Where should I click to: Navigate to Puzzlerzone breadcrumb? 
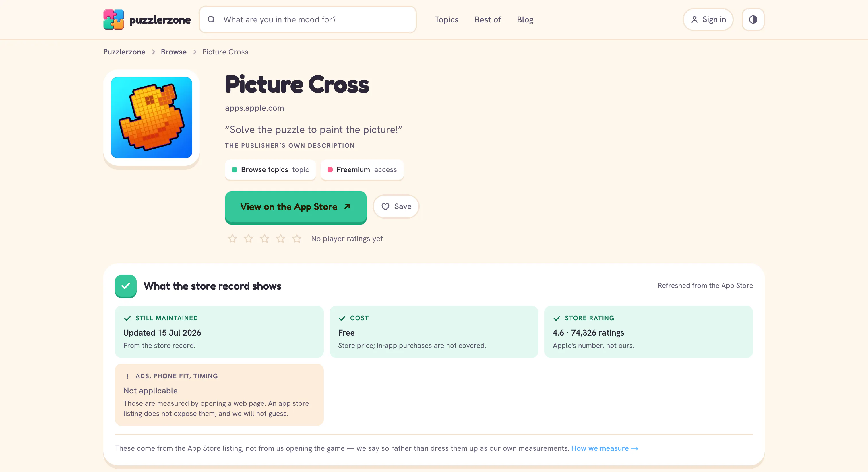pos(124,52)
